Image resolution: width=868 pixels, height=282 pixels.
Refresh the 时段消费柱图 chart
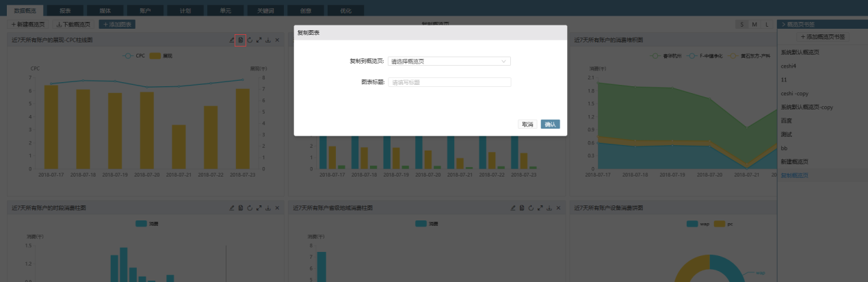point(250,207)
